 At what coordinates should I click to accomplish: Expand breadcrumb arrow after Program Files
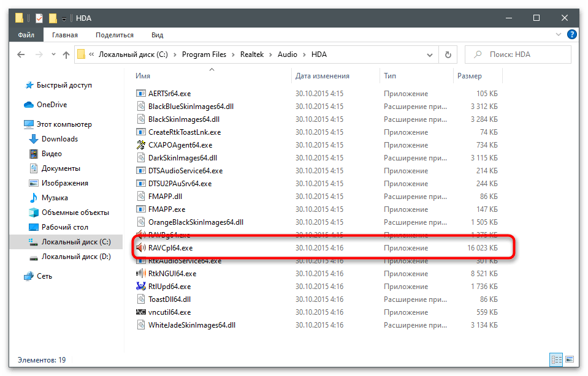tap(233, 55)
